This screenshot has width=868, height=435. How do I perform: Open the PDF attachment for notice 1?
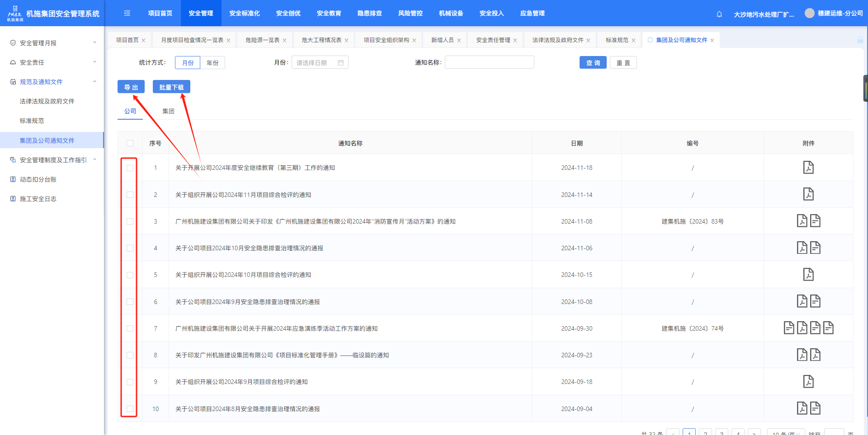(x=808, y=168)
